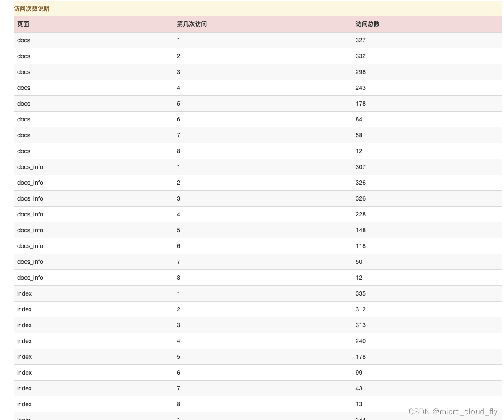This screenshot has width=504, height=420.
Task: Click visit number 7 in the 43 row
Action: click(179, 388)
